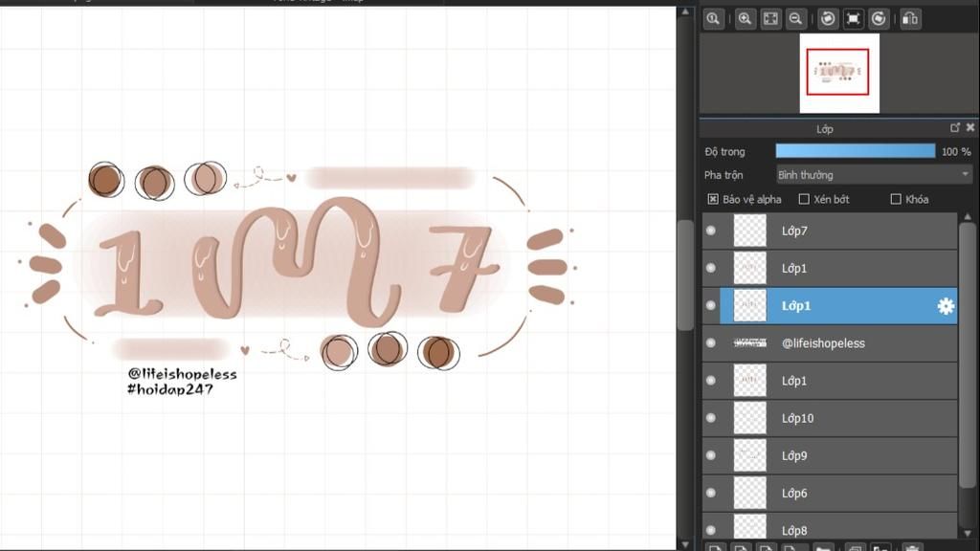
Task: Rotate canvas view counterclockwise
Action: [x=828, y=19]
